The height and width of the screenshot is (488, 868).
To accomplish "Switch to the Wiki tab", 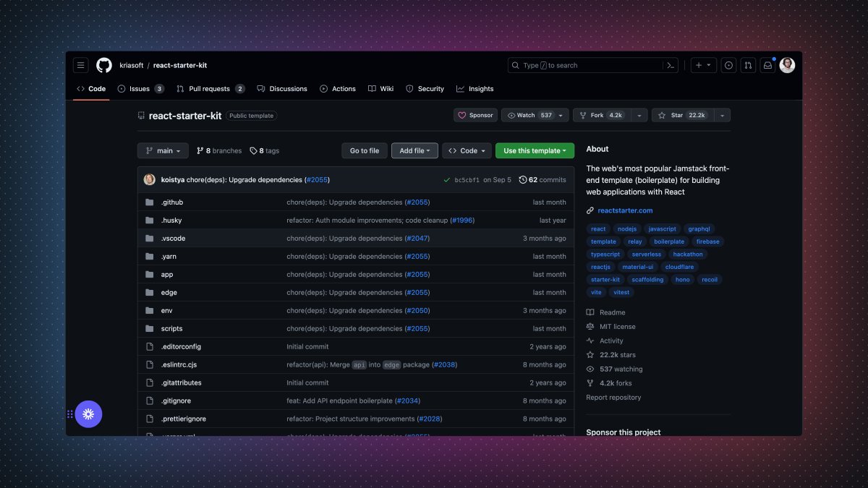I will [x=381, y=89].
